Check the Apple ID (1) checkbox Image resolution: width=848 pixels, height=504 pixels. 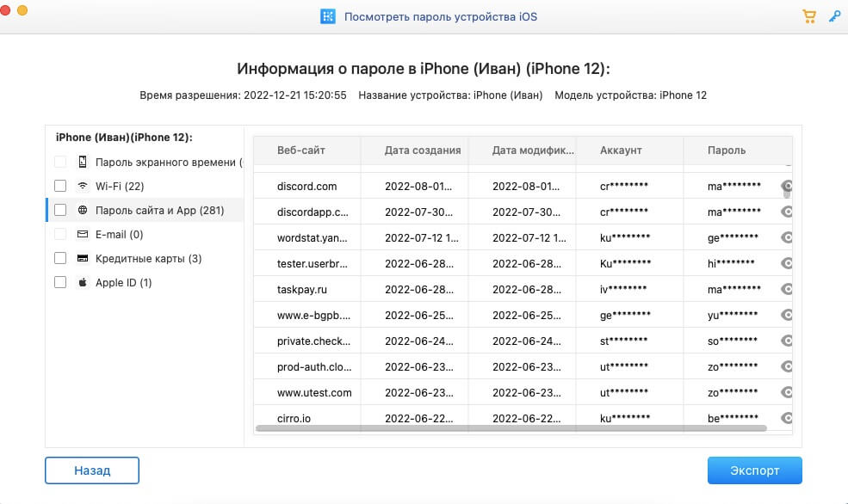click(x=60, y=282)
